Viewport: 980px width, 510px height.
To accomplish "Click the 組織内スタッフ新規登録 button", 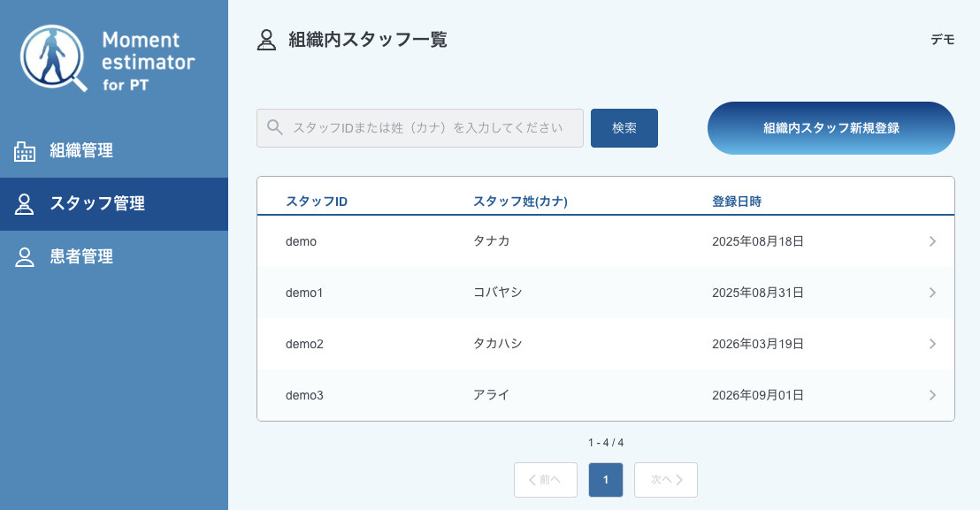I will tap(831, 128).
